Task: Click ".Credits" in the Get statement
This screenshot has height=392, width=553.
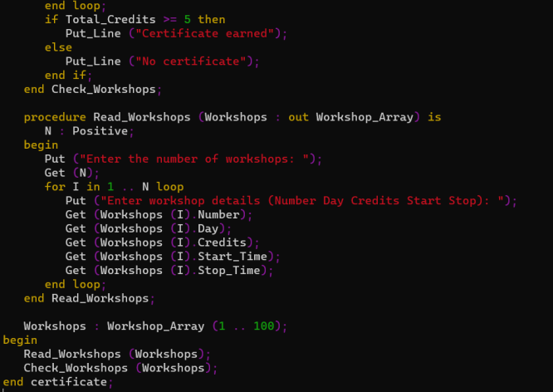Action: click(220, 243)
